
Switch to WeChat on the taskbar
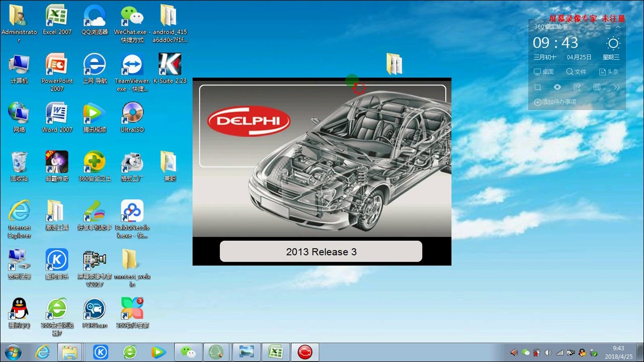(188, 352)
